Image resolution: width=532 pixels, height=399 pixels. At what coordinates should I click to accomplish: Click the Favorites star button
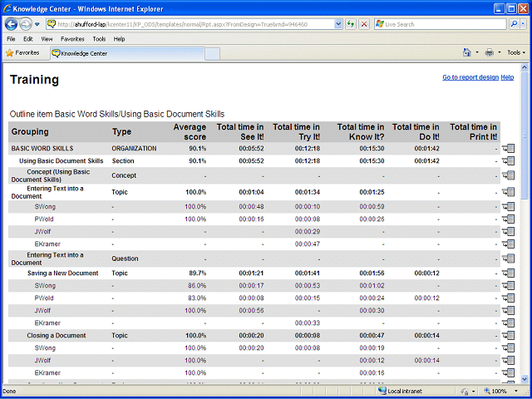point(22,53)
